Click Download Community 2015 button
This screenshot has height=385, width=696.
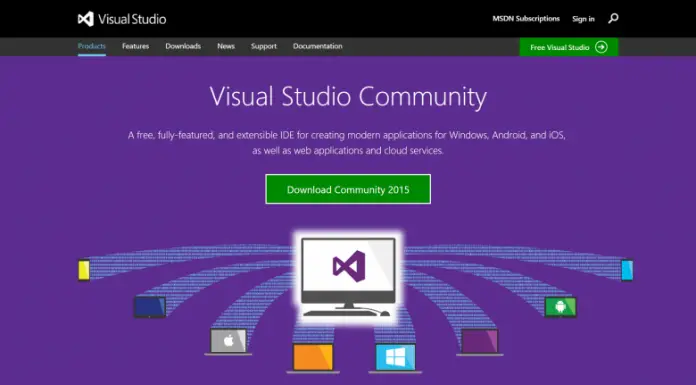348,189
